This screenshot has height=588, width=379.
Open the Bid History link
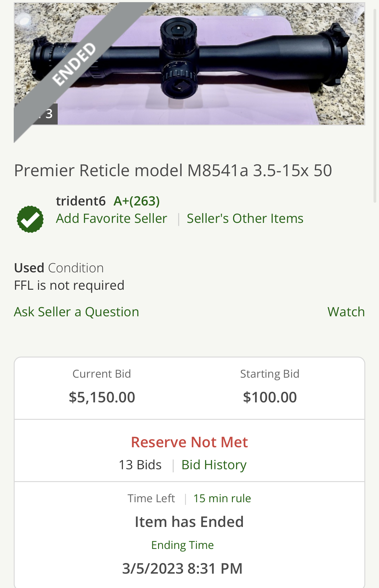click(214, 465)
